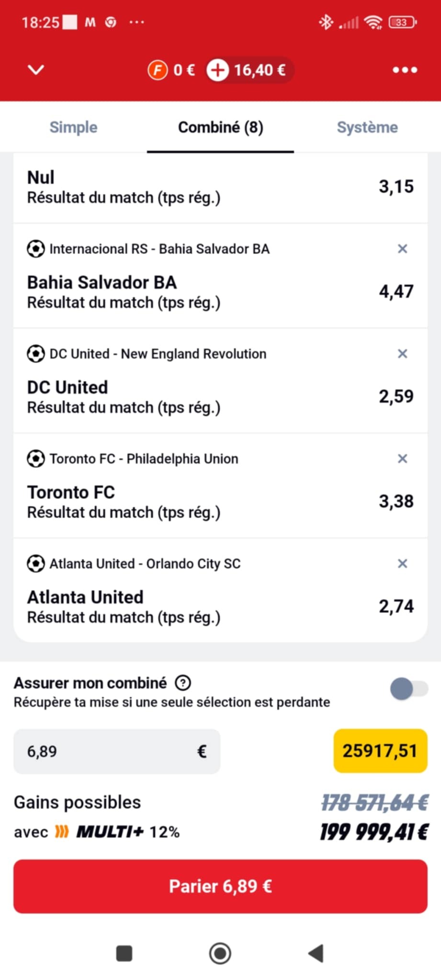Remove the Atlanta United - Orlando City selection
The image size is (441, 980).
click(x=402, y=563)
